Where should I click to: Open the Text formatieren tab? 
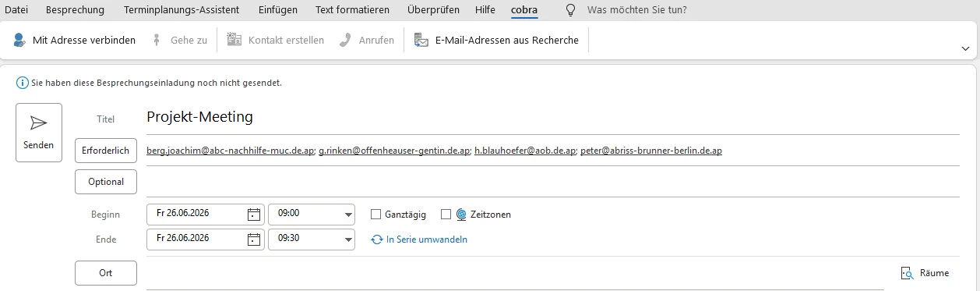pyautogui.click(x=352, y=10)
